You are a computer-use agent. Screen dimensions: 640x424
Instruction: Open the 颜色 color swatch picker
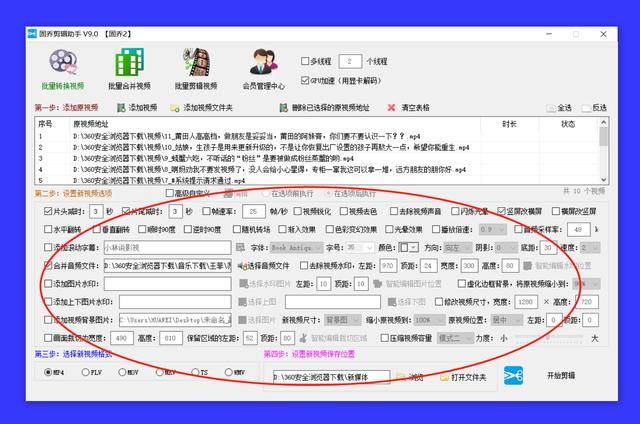pyautogui.click(x=409, y=248)
